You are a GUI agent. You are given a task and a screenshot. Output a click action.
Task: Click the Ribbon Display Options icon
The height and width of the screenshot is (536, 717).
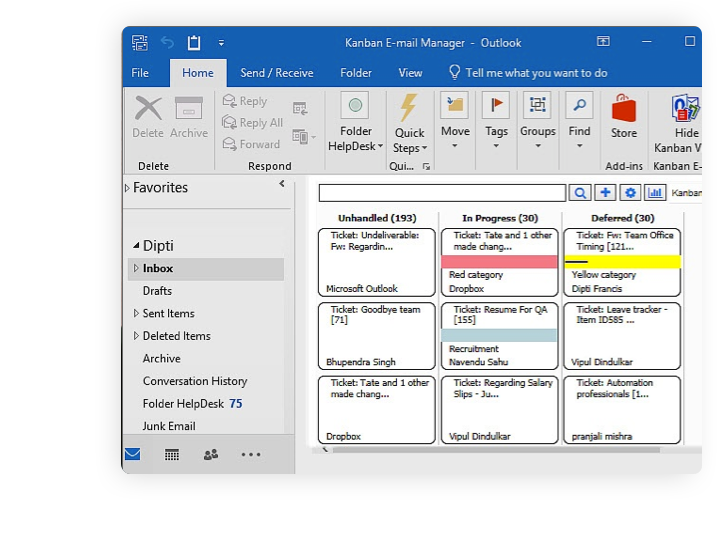(x=603, y=42)
